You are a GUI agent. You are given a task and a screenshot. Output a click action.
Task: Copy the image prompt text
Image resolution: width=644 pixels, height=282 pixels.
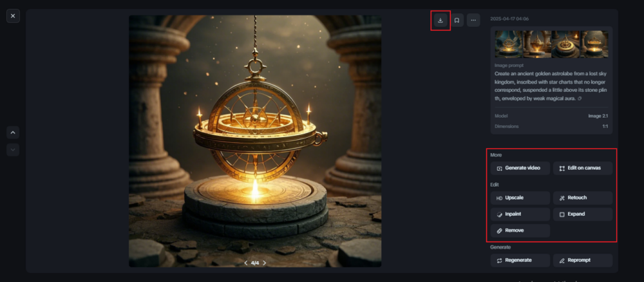579,99
